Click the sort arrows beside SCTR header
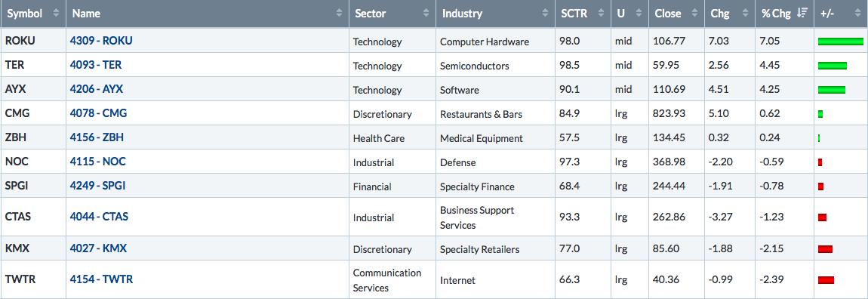 coord(601,14)
